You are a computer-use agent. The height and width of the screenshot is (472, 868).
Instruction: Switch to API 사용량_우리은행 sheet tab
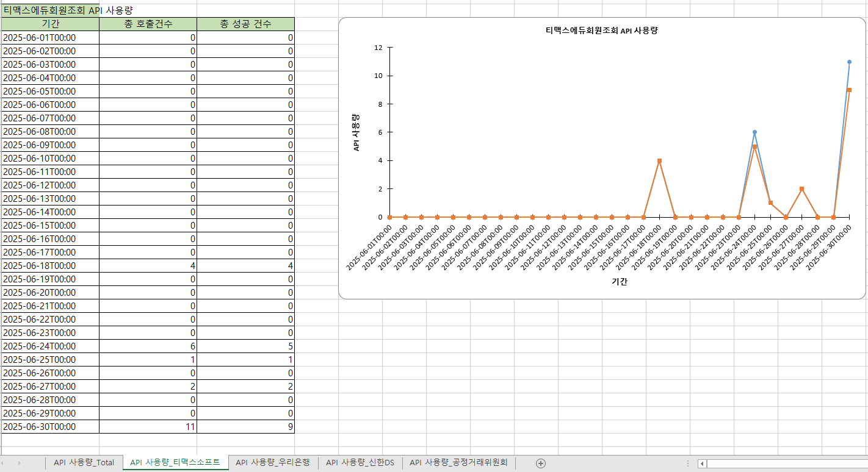tap(273, 463)
